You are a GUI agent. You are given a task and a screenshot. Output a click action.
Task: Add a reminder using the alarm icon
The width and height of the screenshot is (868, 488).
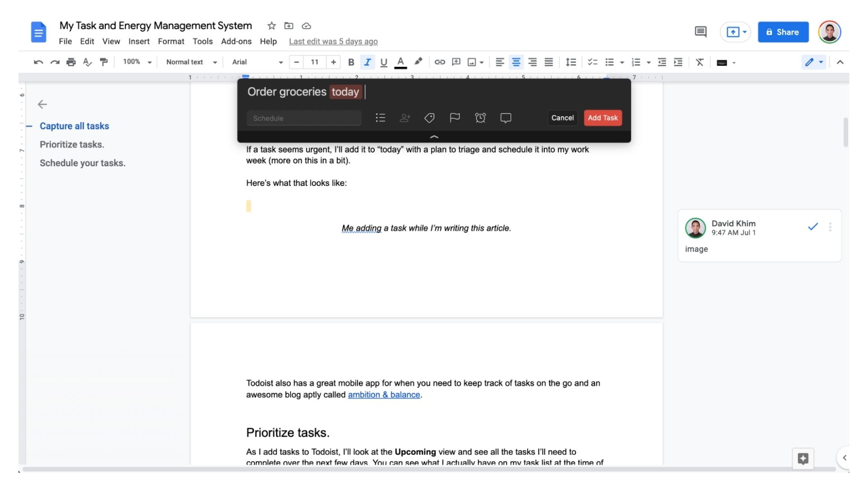point(480,118)
